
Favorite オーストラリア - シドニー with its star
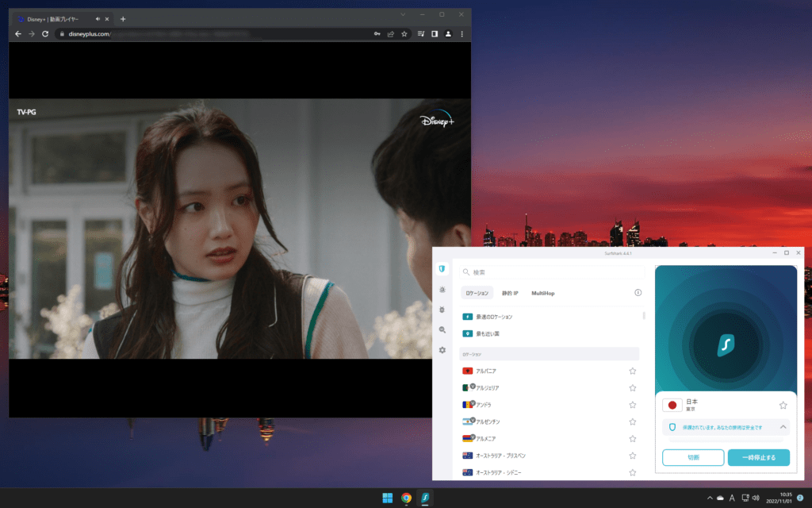[632, 472]
